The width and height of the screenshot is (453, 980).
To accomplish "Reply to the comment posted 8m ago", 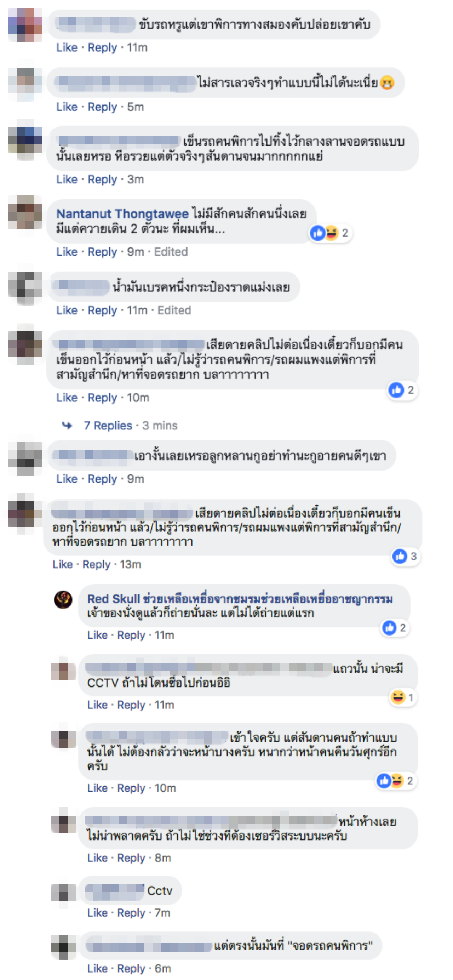I will tap(131, 858).
